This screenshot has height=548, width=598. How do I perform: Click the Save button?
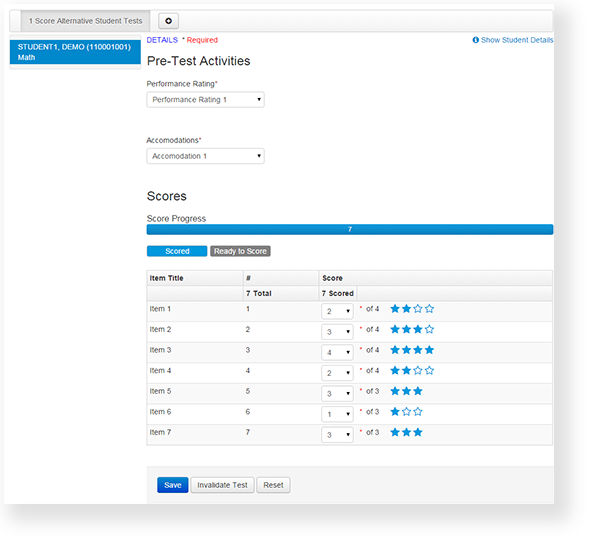click(173, 485)
